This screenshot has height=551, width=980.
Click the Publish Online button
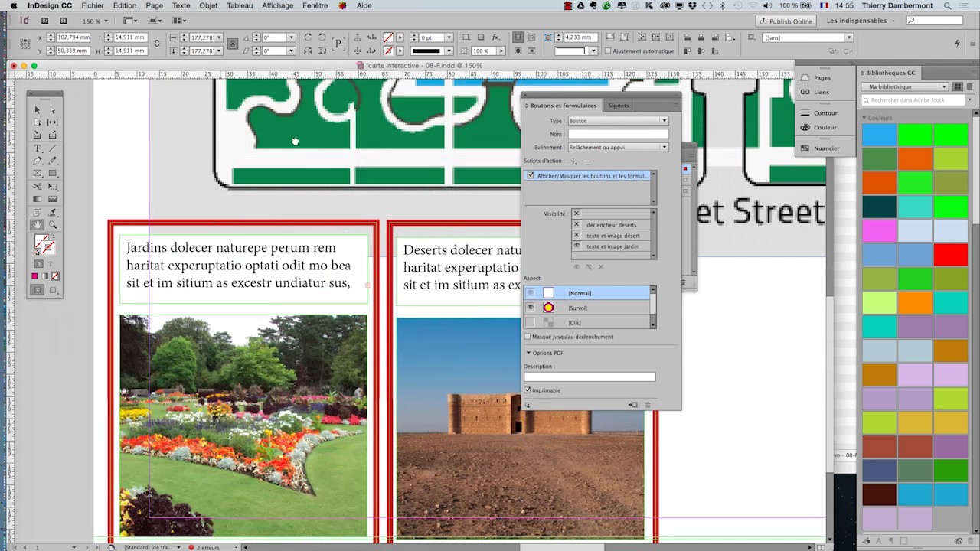click(x=786, y=21)
